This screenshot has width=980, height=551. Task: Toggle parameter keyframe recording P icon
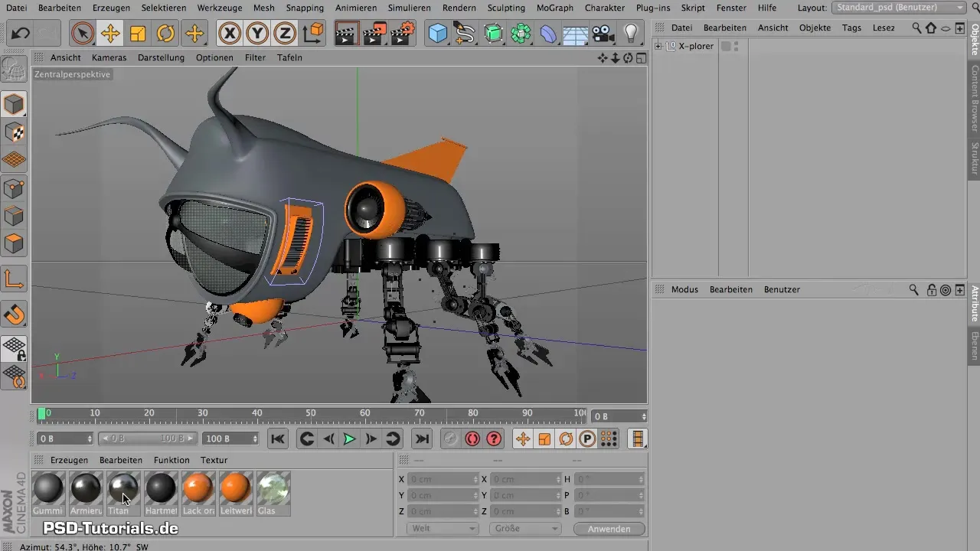coord(587,439)
